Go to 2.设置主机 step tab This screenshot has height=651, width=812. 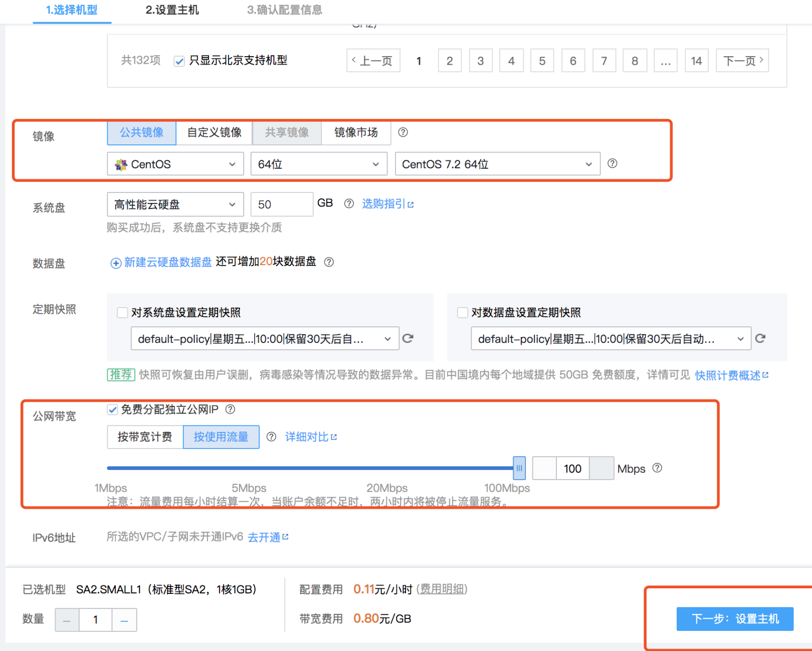pos(172,10)
